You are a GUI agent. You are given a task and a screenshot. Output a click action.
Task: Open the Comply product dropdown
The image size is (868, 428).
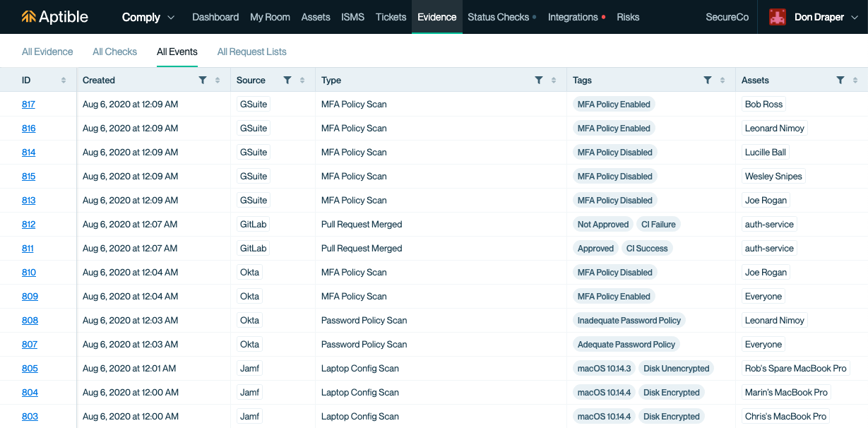(x=148, y=17)
